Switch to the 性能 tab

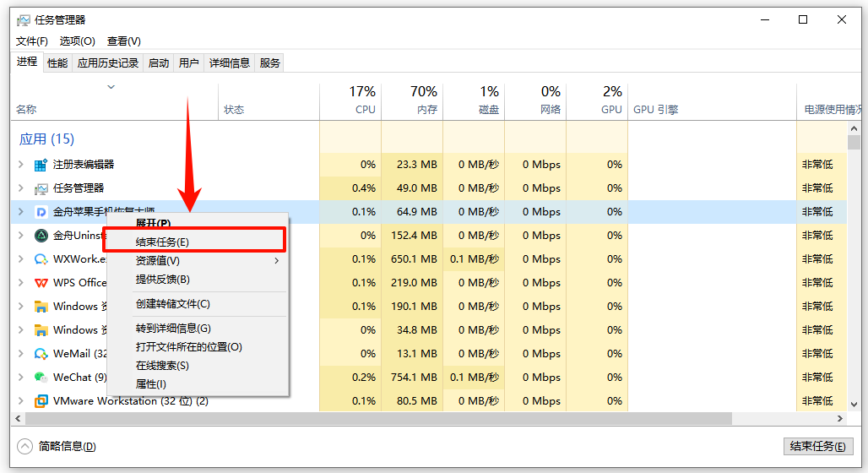(x=57, y=63)
